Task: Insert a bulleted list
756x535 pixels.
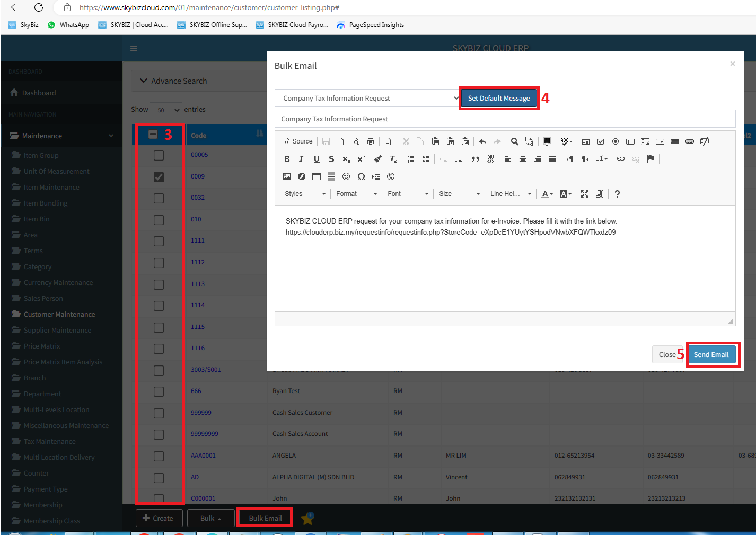Action: tap(426, 159)
